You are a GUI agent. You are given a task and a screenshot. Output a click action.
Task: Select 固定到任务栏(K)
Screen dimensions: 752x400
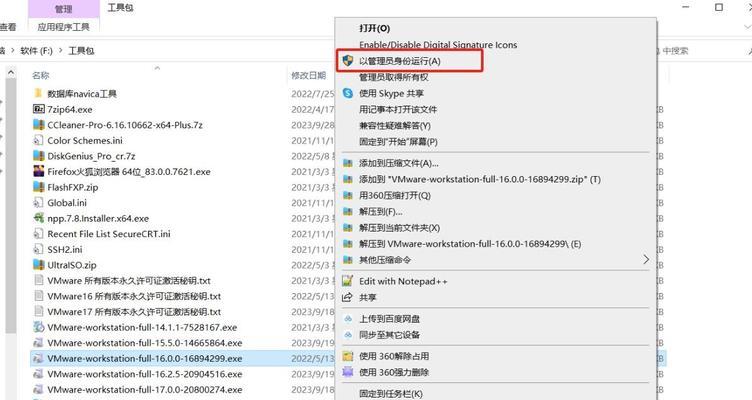[x=391, y=394]
